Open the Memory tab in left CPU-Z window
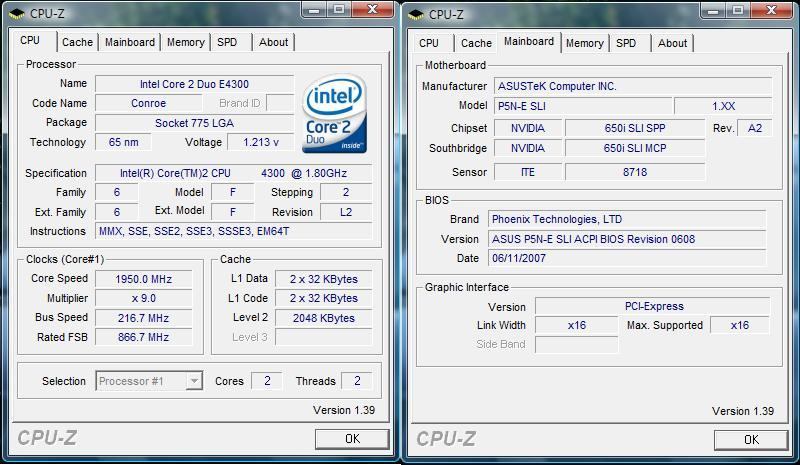Image resolution: width=800 pixels, height=465 pixels. 185,42
